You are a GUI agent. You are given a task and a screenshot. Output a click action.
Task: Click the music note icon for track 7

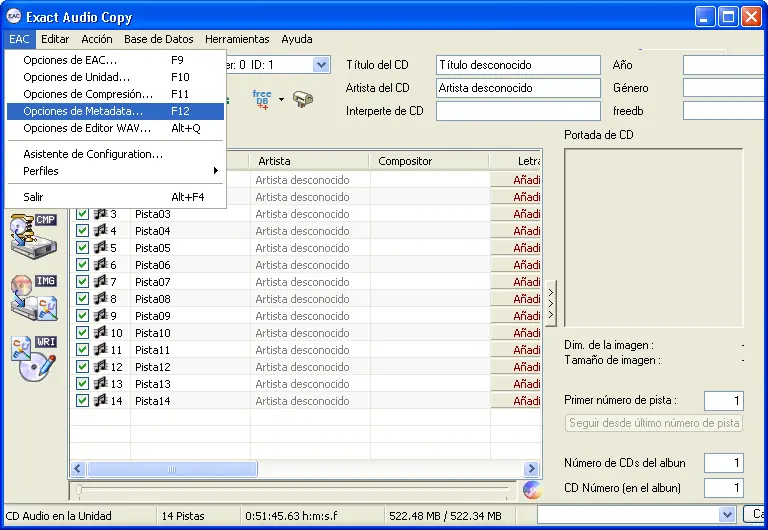pos(100,282)
